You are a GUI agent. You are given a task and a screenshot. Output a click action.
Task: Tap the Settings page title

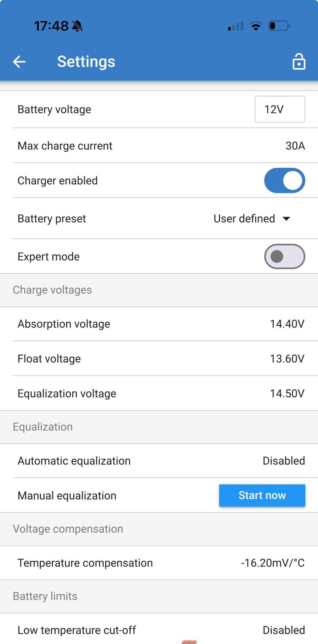[86, 62]
